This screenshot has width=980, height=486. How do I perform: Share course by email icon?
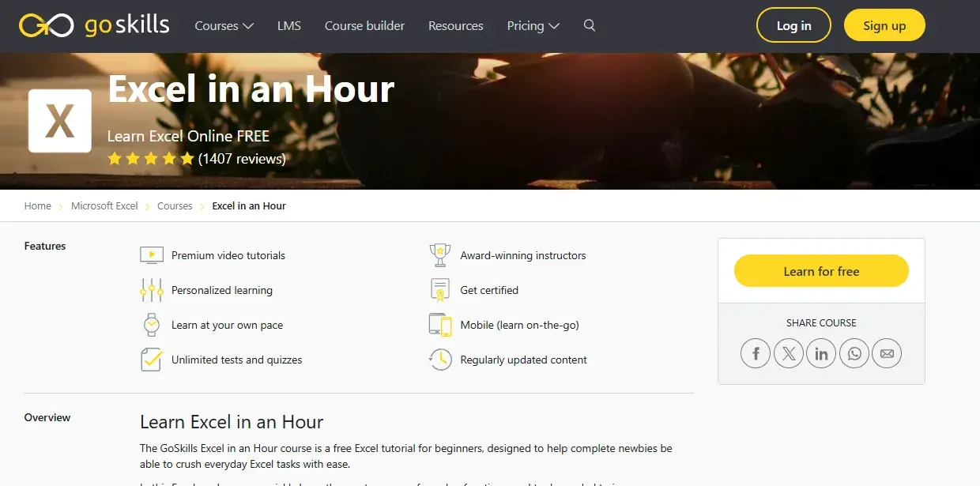point(887,353)
